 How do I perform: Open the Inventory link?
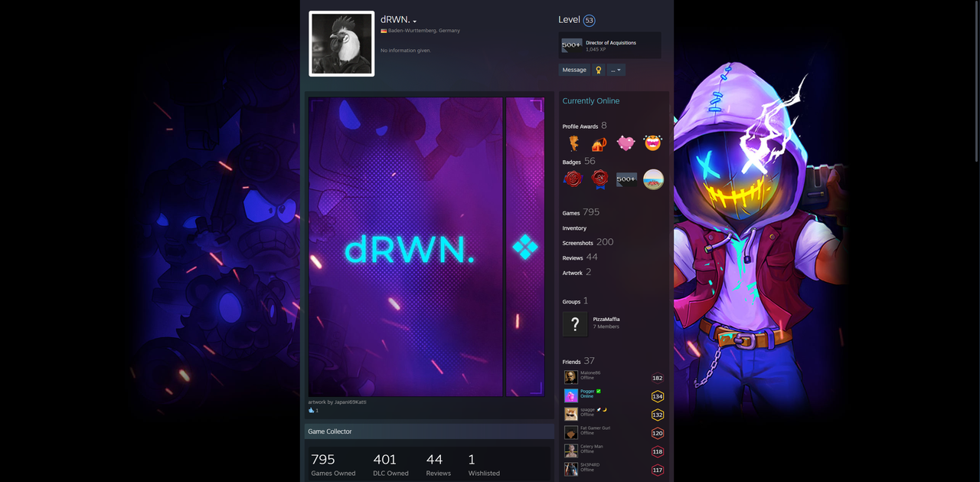click(x=574, y=228)
